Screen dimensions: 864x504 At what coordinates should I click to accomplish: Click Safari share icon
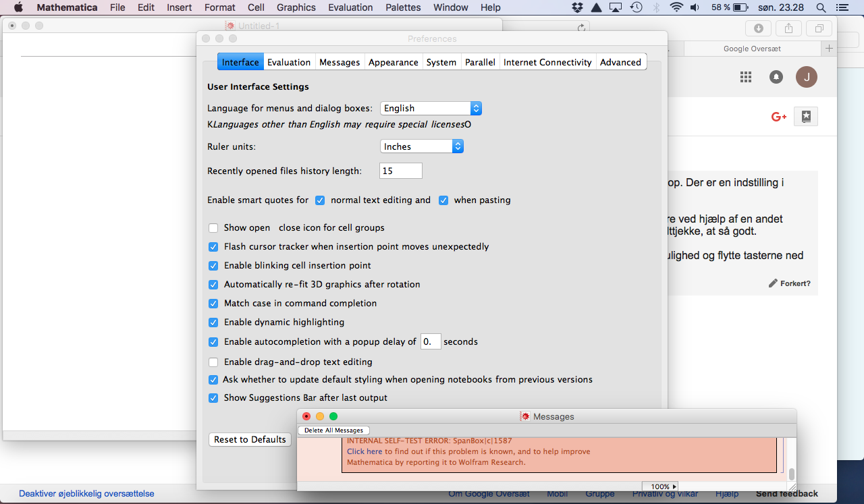tap(788, 28)
